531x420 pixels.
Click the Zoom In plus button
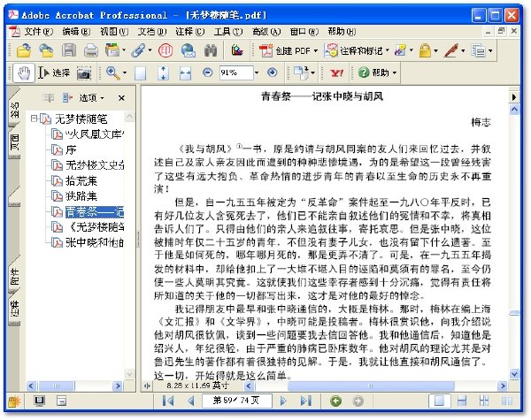coord(272,73)
